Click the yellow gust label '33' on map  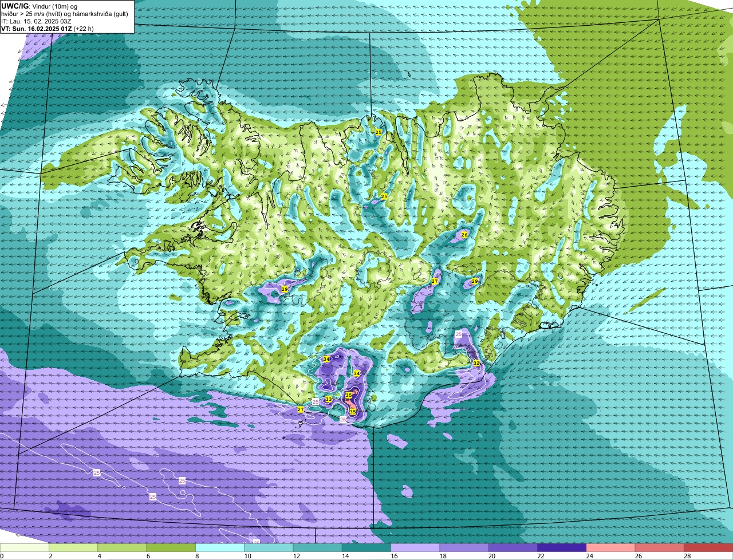coord(329,400)
